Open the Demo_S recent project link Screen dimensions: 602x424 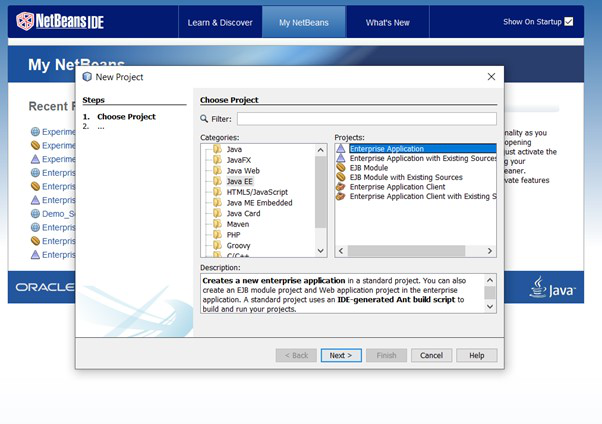coord(58,214)
